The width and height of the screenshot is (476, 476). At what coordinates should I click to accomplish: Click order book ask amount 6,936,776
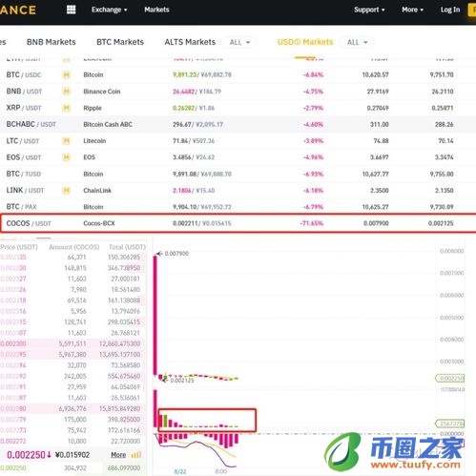pos(72,408)
